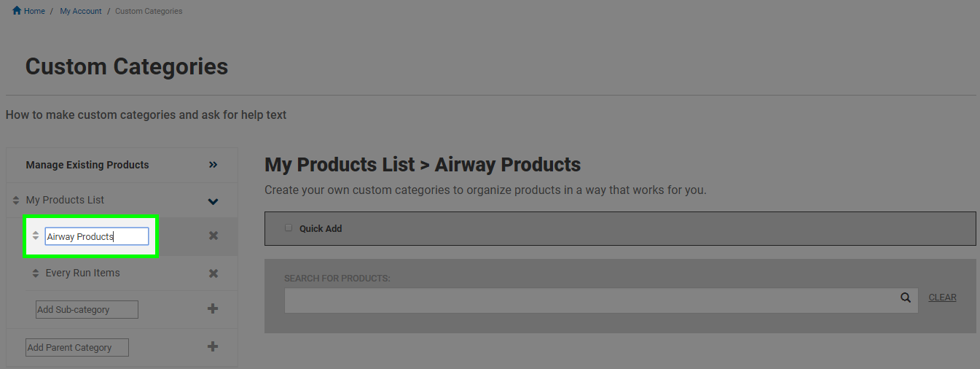Screen dimensions: 980x369
Task: Click the CLEAR link
Action: (x=942, y=298)
